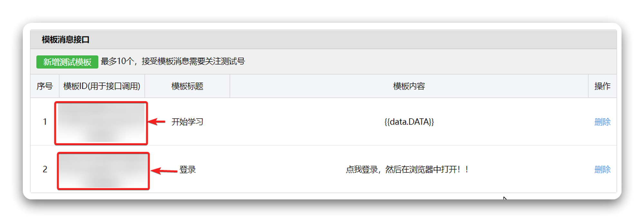644x222 pixels.
Task: Click the 模板ID(用于接口调用) column header
Action: (x=102, y=86)
